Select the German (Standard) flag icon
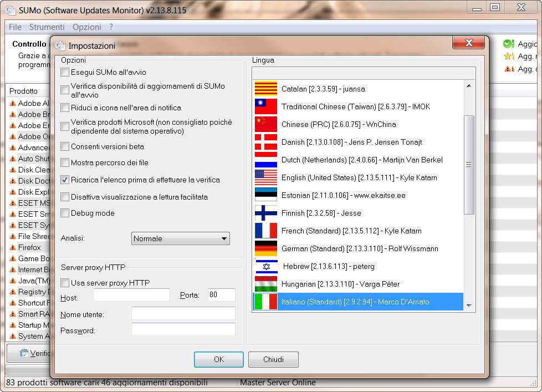This screenshot has width=542, height=392. pos(266,248)
